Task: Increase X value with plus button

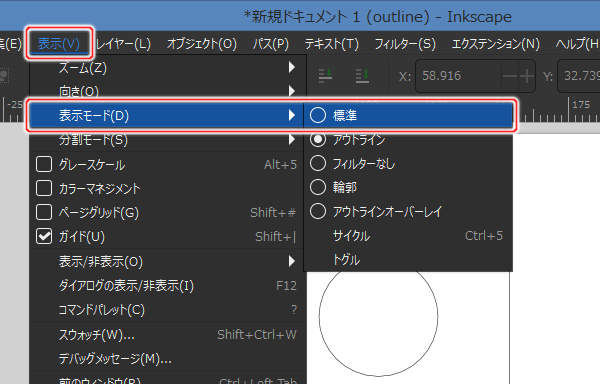Action: click(527, 76)
